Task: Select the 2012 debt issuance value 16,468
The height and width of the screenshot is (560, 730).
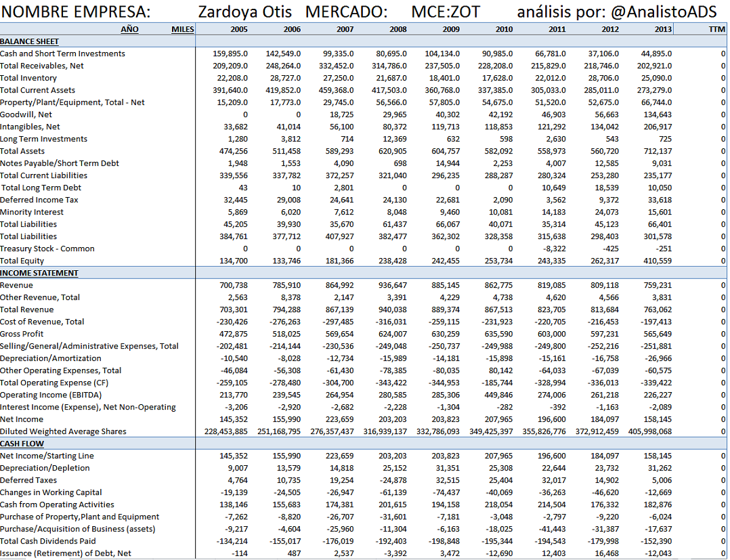Action: point(607,553)
